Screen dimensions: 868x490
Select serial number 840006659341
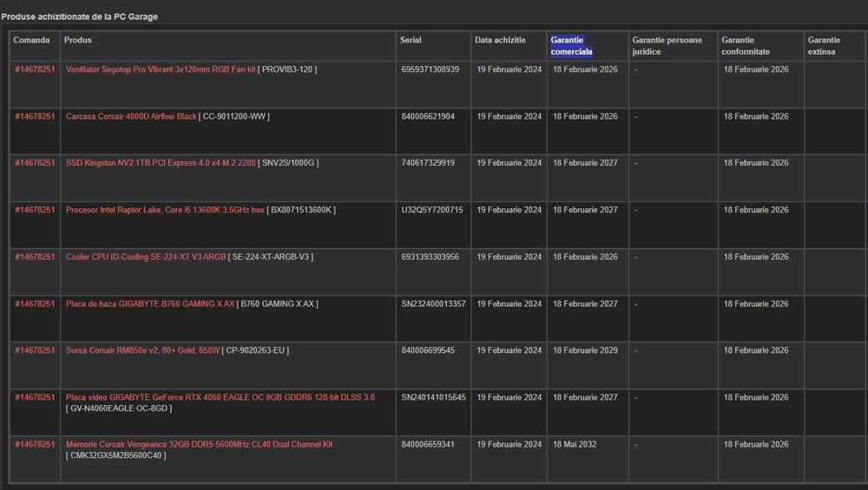[428, 444]
